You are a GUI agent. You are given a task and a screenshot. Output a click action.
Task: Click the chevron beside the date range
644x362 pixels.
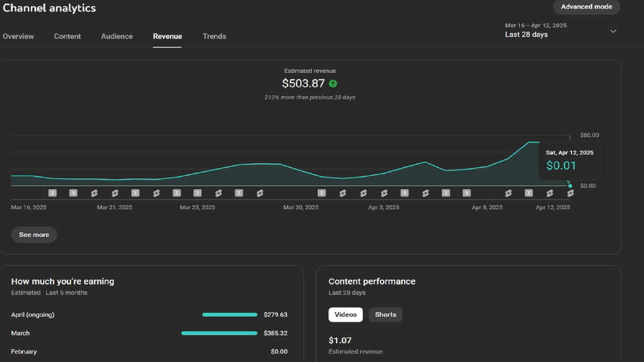[x=613, y=31]
